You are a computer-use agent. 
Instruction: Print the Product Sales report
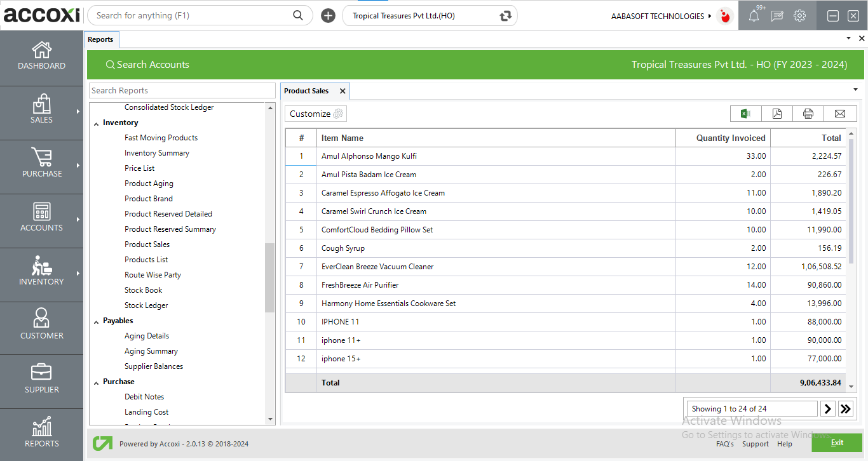[x=808, y=114]
